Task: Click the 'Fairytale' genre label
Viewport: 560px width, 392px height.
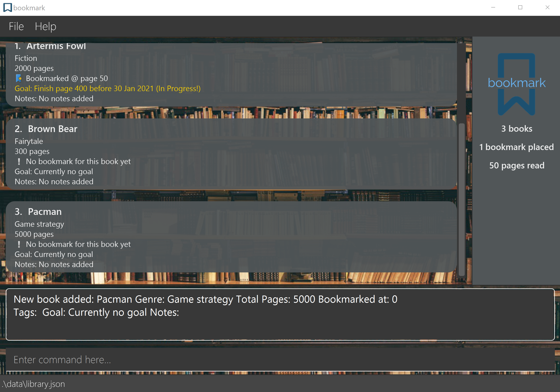Action: (29, 141)
